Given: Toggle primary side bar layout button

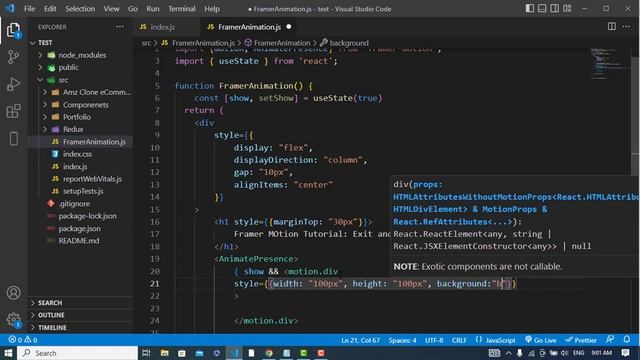Looking at the screenshot, I should (x=529, y=8).
